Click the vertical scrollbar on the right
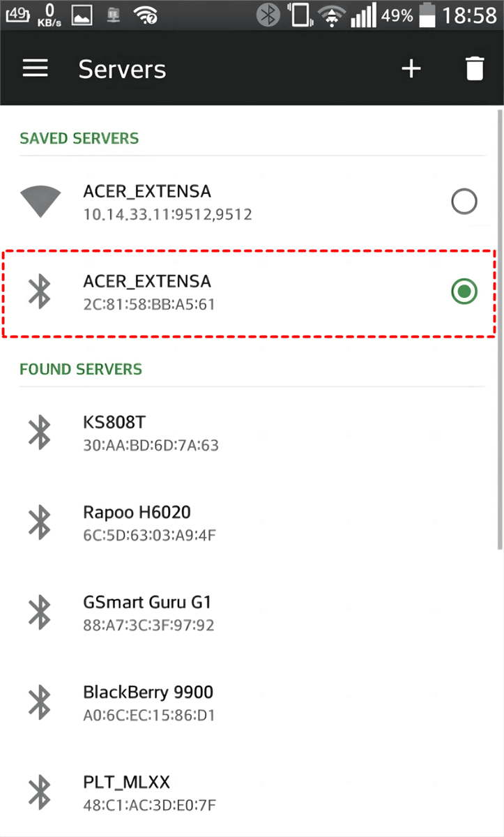504x837 pixels. [x=499, y=328]
